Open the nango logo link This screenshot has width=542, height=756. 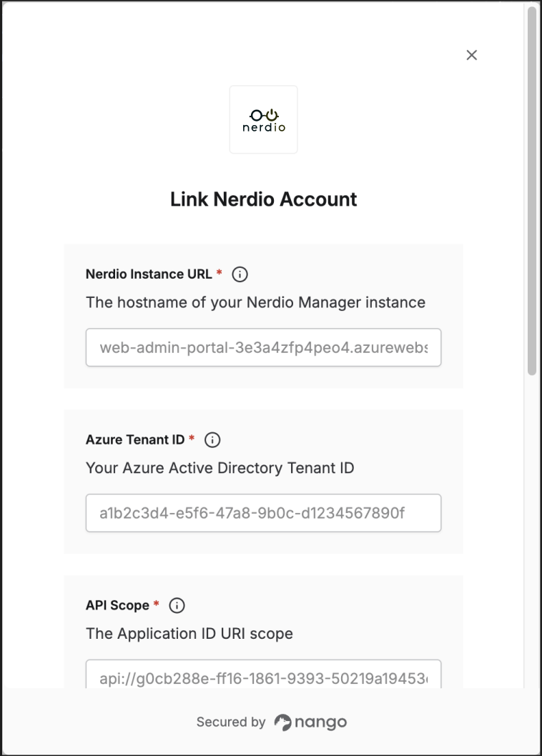pos(310,722)
